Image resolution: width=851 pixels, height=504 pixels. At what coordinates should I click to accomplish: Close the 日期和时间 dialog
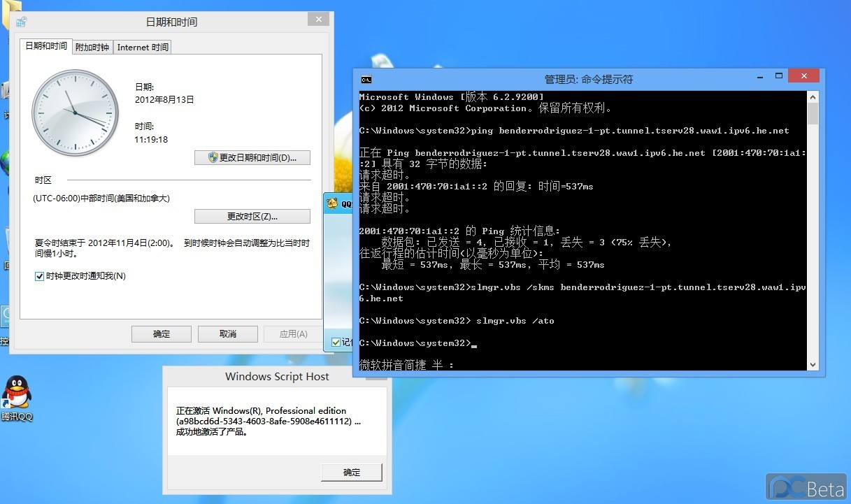pyautogui.click(x=319, y=20)
